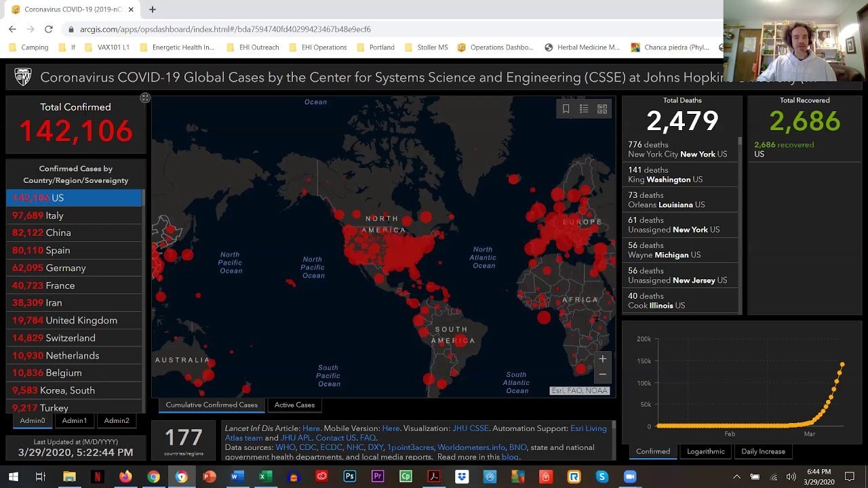Screen dimensions: 868x488
Task: Open the EHI Outreach bookmark folder
Action: coord(253,47)
